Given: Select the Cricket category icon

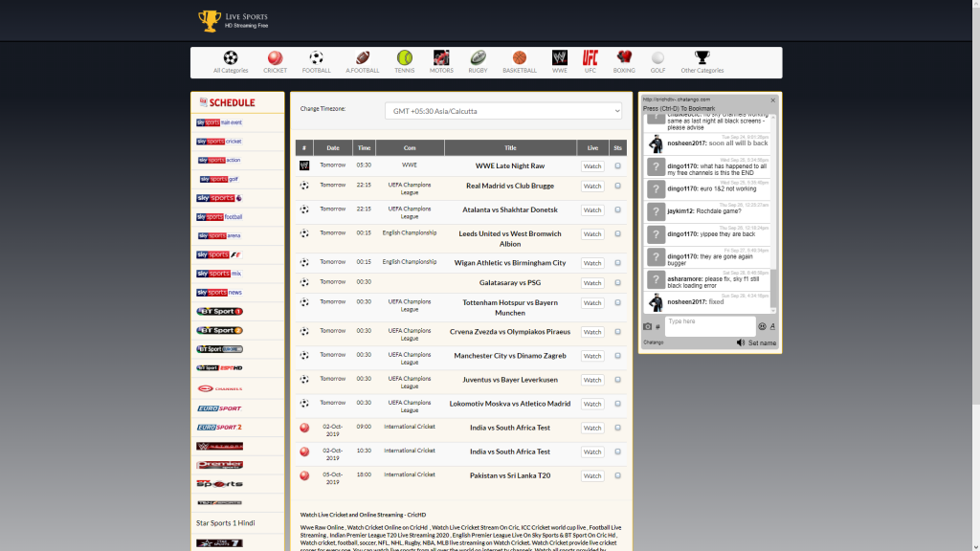Looking at the screenshot, I should click(x=275, y=58).
